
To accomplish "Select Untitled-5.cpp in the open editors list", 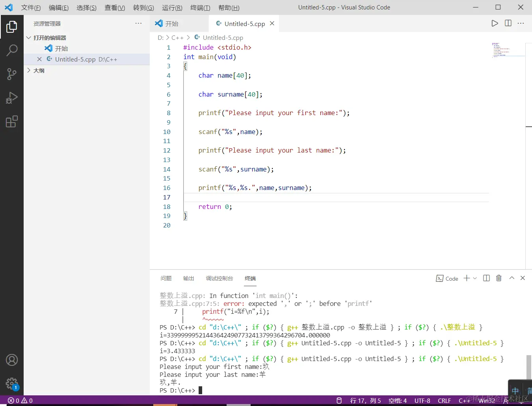I will click(87, 59).
